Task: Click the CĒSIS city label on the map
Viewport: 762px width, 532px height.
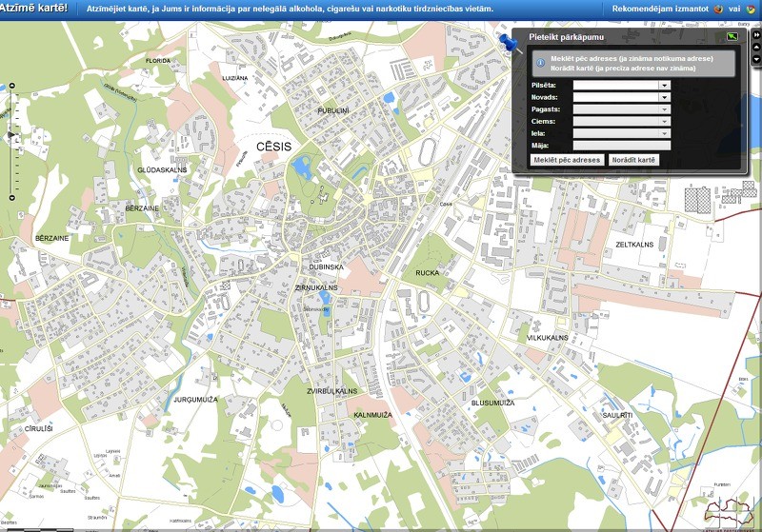Action: (x=274, y=147)
